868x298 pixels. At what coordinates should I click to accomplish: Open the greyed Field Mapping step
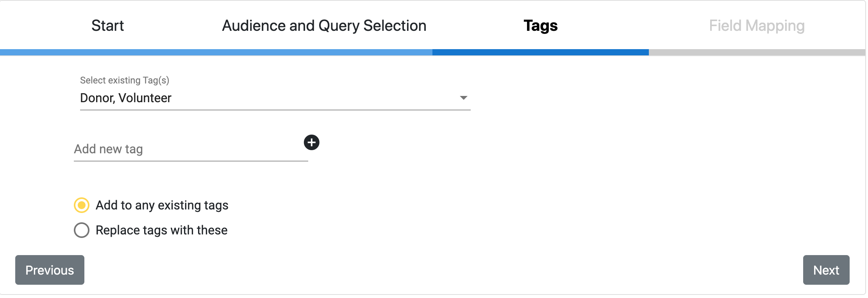757,26
